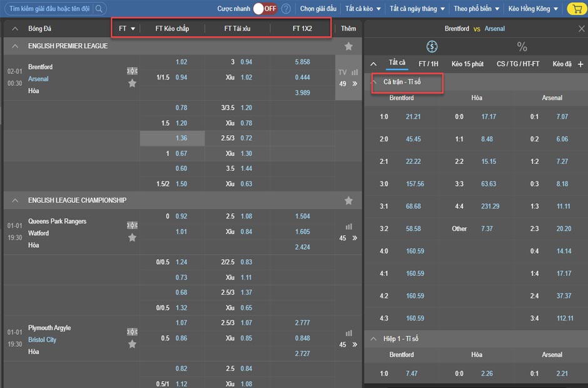588x388 pixels.
Task: Switch to the Kèo 15 phút tab
Action: pyautogui.click(x=467, y=64)
